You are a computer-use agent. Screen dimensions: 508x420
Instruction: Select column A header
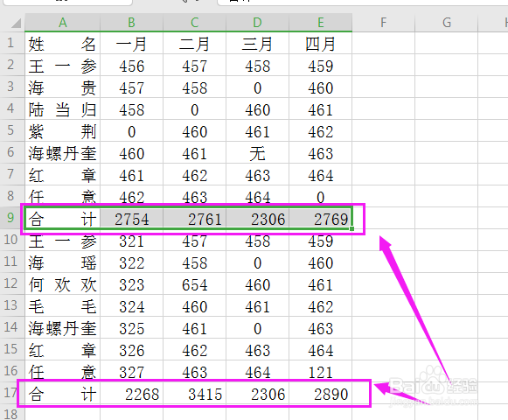point(63,23)
